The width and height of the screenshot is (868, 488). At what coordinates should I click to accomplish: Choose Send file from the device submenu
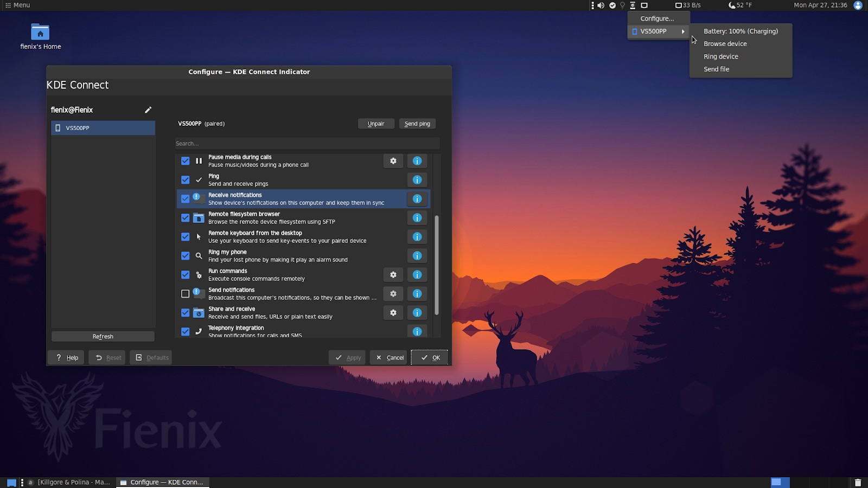point(716,69)
